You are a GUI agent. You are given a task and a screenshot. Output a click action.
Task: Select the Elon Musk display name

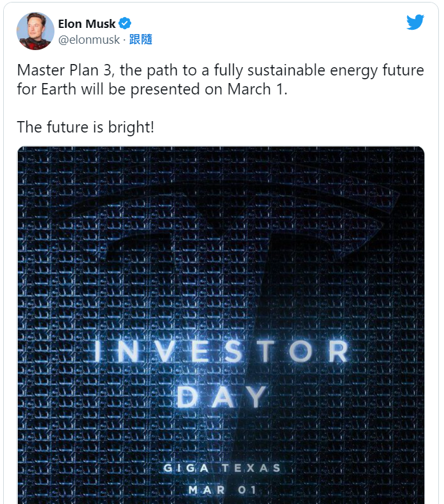pyautogui.click(x=87, y=24)
